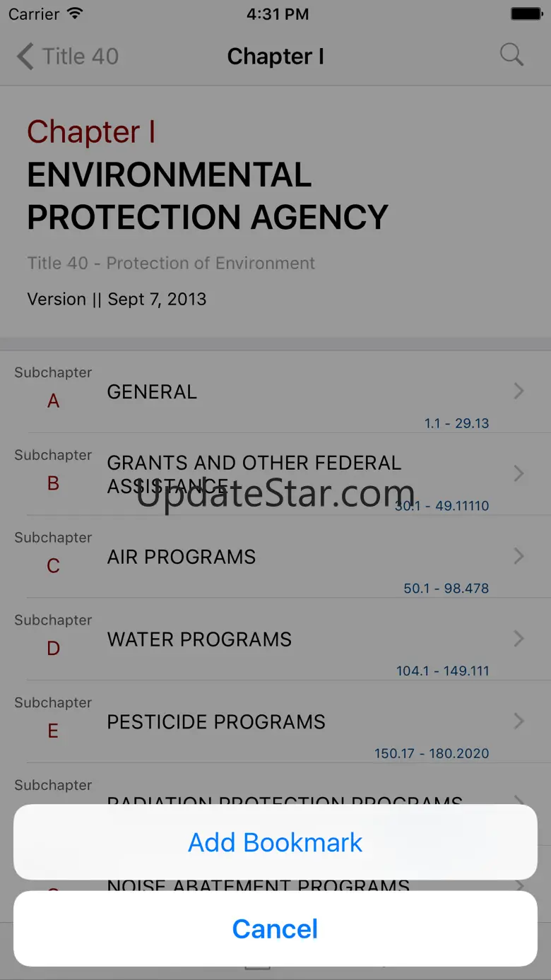Tap the red Subchapter E letter
This screenshot has width=551, height=980.
[53, 731]
